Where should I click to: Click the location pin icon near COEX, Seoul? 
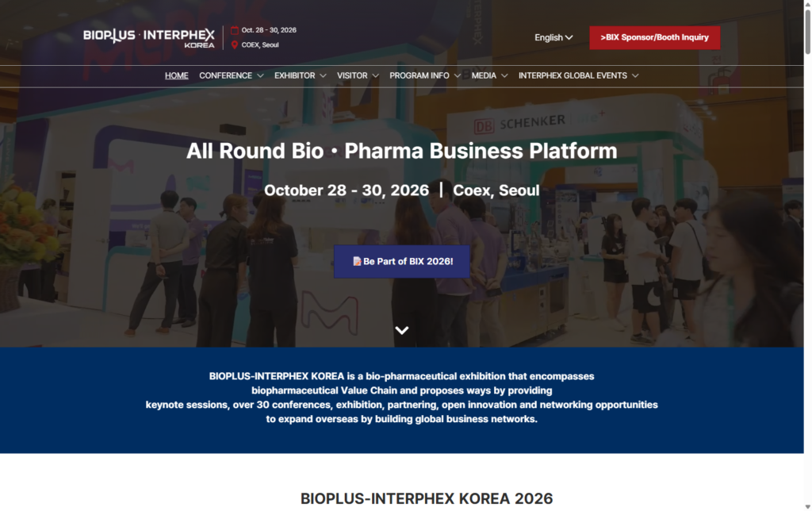(x=235, y=44)
